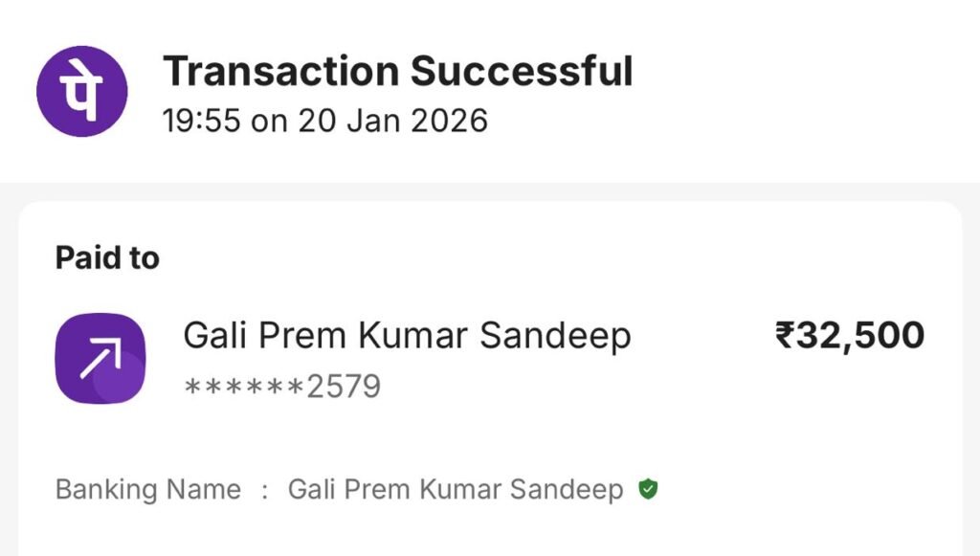Image resolution: width=980 pixels, height=556 pixels.
Task: Click the rupee symbol in the amount
Action: coord(784,336)
